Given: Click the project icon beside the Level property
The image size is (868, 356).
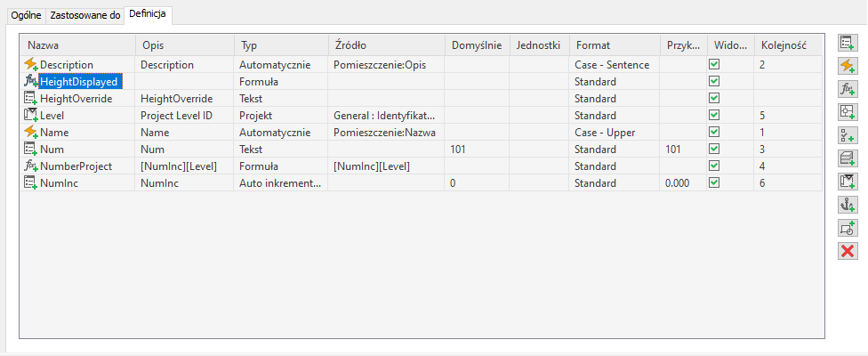Looking at the screenshot, I should (x=30, y=115).
